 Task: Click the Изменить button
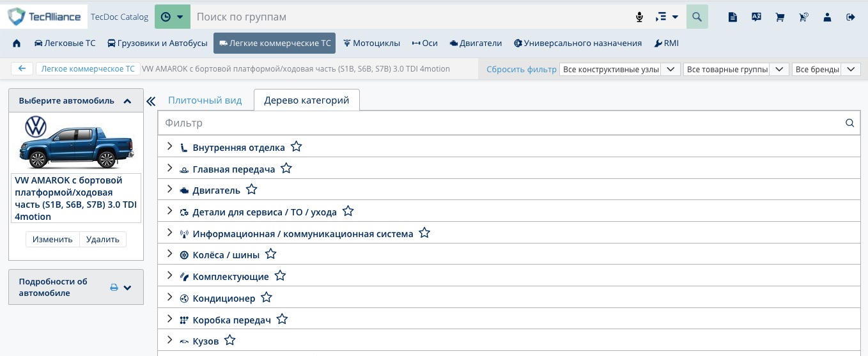pyautogui.click(x=52, y=239)
